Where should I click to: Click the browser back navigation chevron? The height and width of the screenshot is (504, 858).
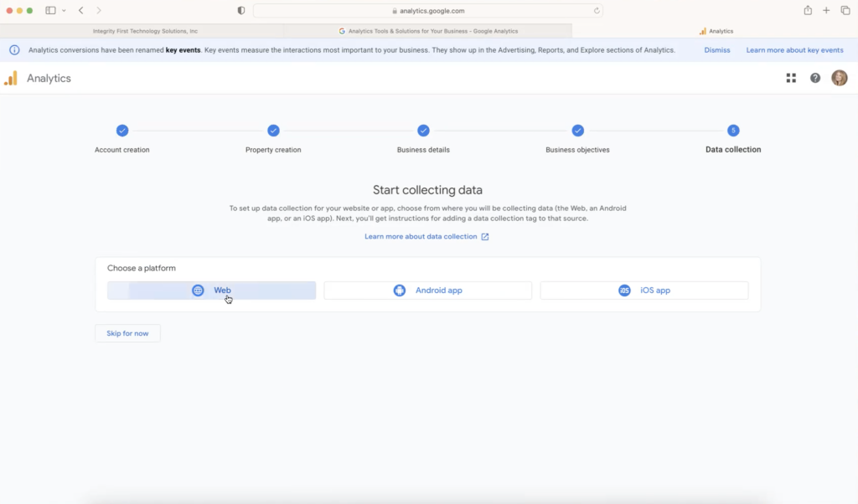tap(80, 10)
